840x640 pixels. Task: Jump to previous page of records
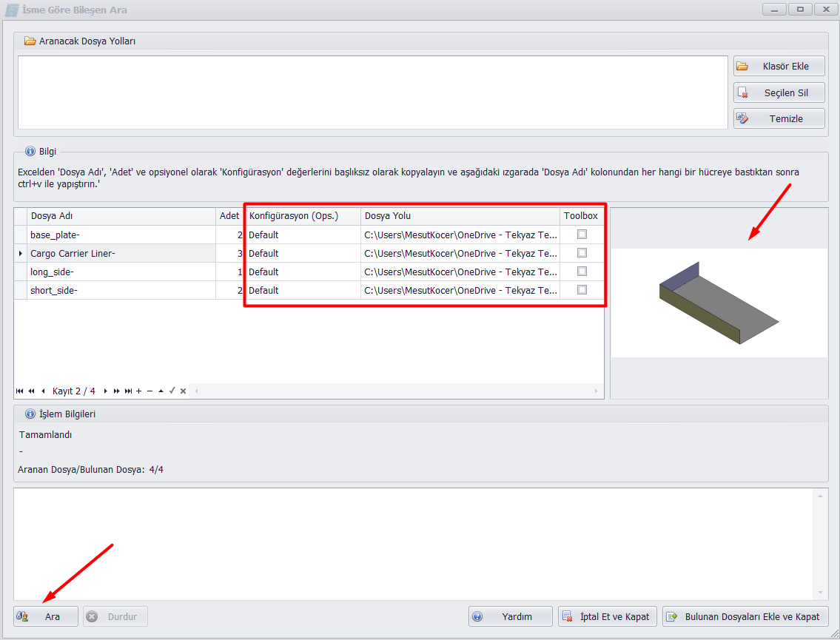32,391
